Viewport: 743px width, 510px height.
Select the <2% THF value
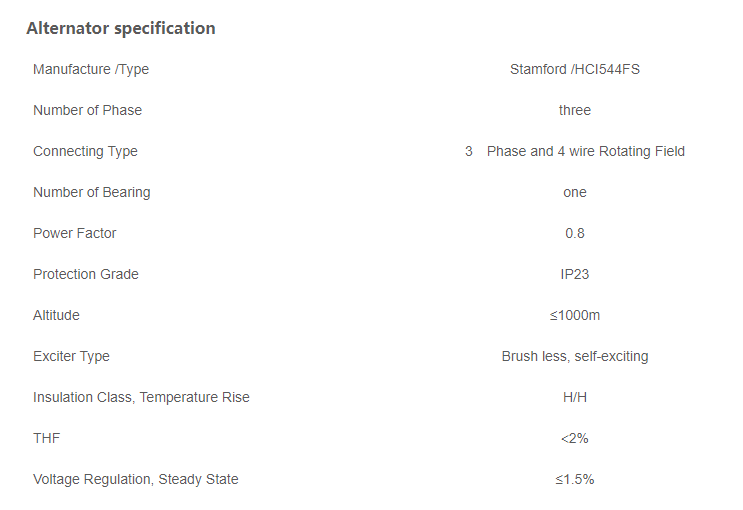click(574, 438)
